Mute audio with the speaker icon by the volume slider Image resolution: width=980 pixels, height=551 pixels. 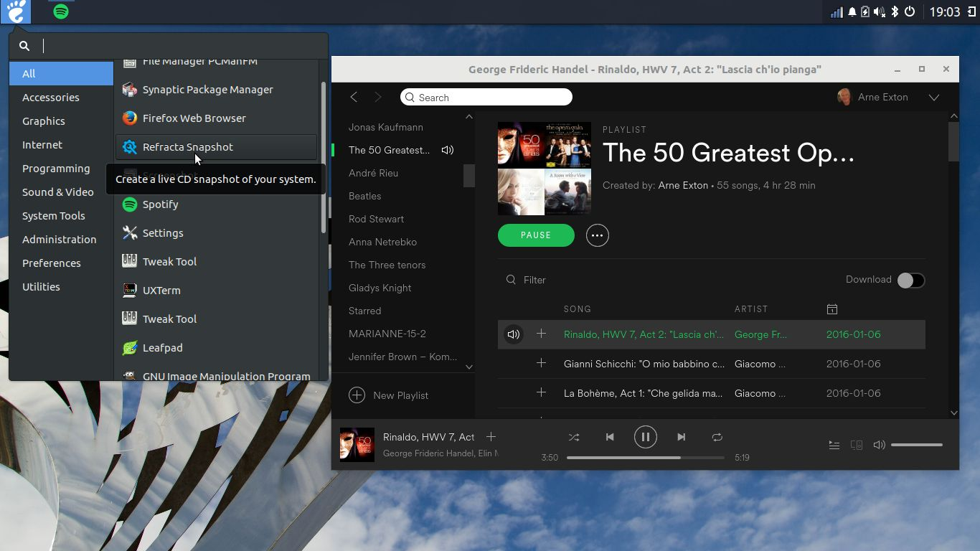pos(879,445)
